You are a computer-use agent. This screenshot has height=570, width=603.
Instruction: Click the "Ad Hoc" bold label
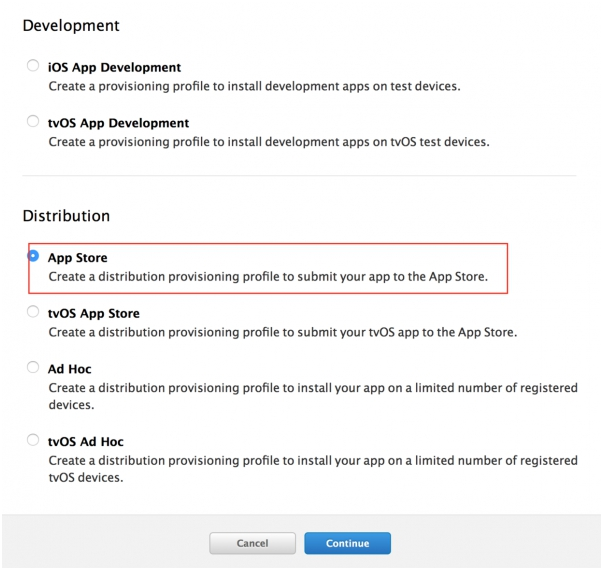(x=69, y=368)
